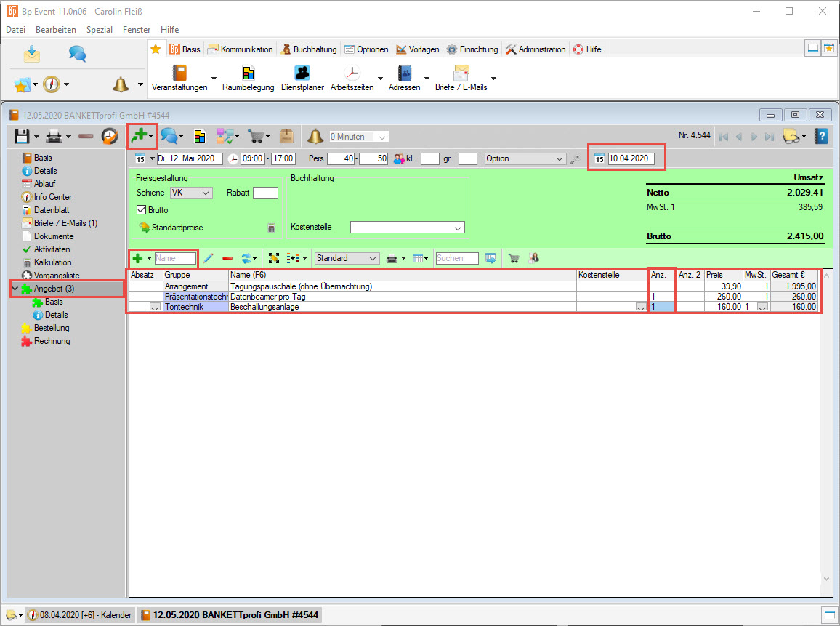Screen dimensions: 840x626
Task: Switch to the Buchhaltung tab
Action: (309, 49)
